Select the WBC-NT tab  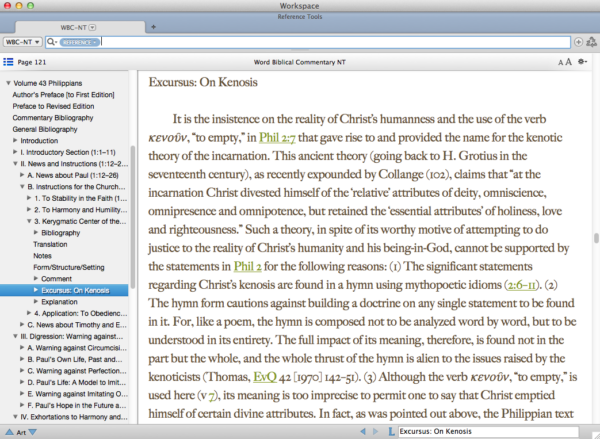82,25
